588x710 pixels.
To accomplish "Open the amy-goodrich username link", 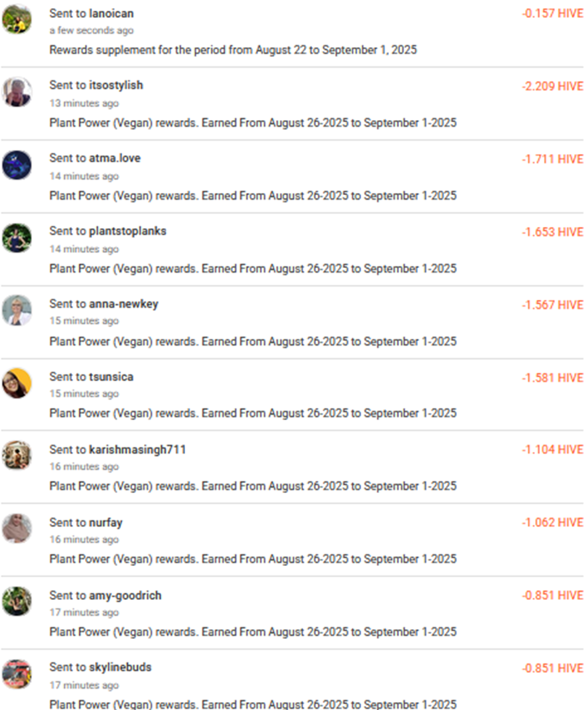I will pyautogui.click(x=125, y=595).
